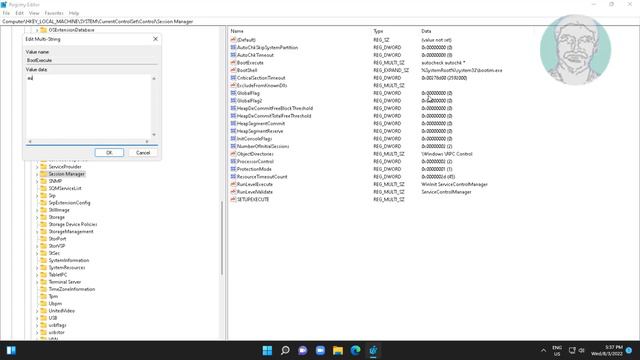Select the BootExecute value name
Image resolution: width=640 pixels, height=360 pixels.
[250, 62]
